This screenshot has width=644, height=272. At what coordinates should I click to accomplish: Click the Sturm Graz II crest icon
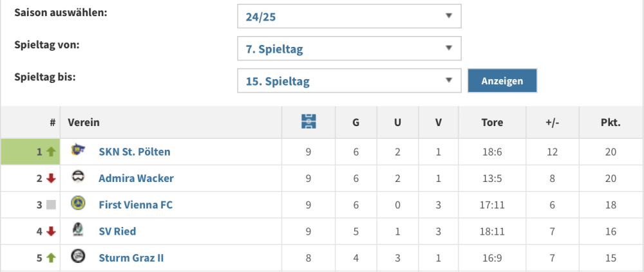point(78,257)
